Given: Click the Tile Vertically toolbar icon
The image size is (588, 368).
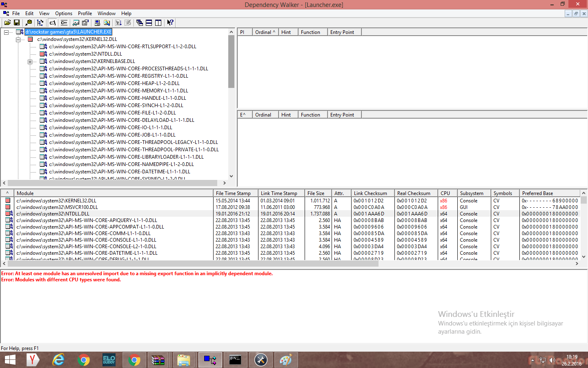Looking at the screenshot, I should (x=158, y=23).
